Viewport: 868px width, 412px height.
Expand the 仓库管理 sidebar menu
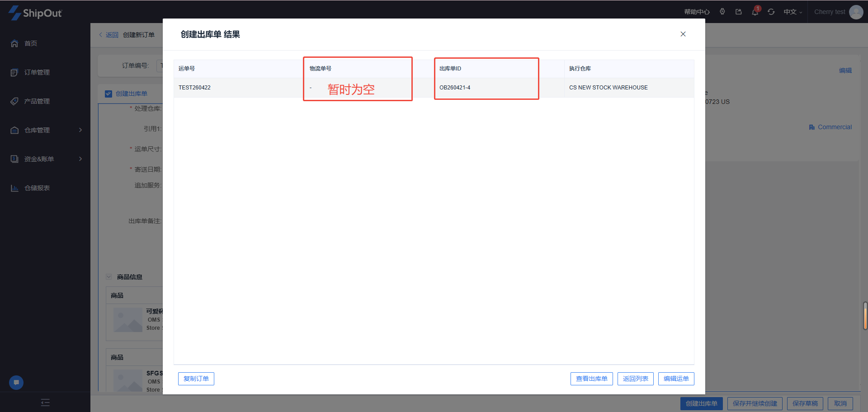45,130
